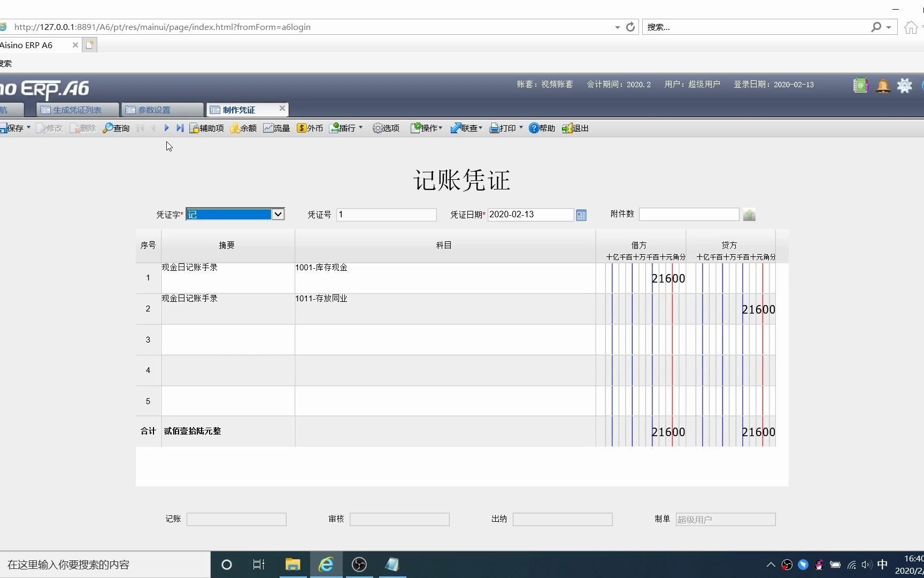Open the 保存 dropdown arrow
Image resolution: width=924 pixels, height=578 pixels.
28,127
